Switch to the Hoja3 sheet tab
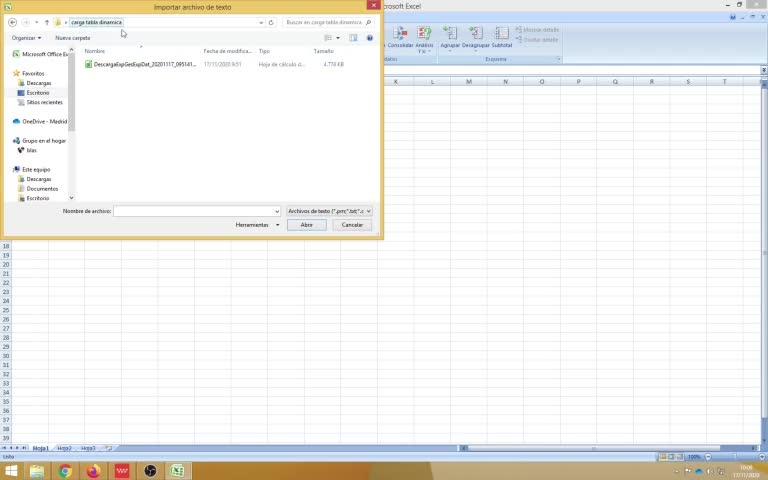Image resolution: width=768 pixels, height=480 pixels. click(x=88, y=448)
